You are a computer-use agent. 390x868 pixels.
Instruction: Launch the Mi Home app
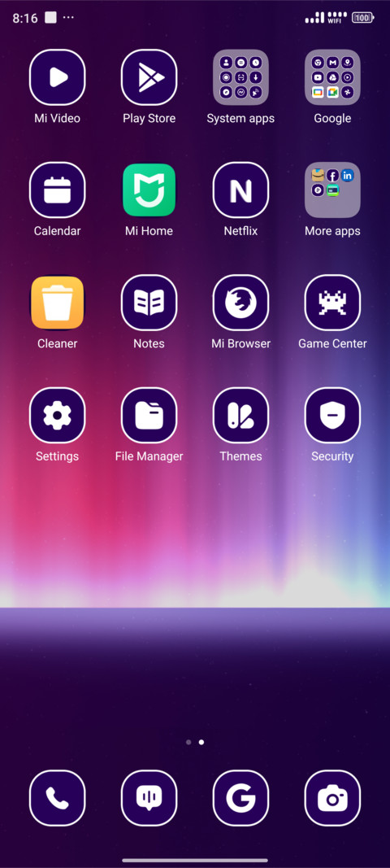(x=149, y=190)
